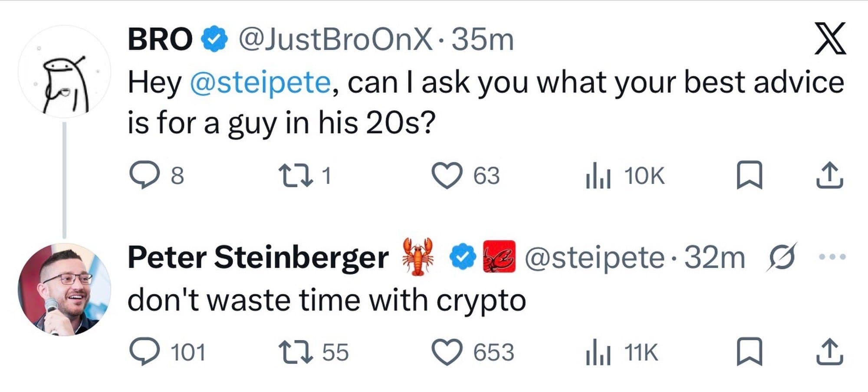Screen dimensions: 868x392
Task: Repost the "don't waste time with crypto" tweet
Action: 295,352
